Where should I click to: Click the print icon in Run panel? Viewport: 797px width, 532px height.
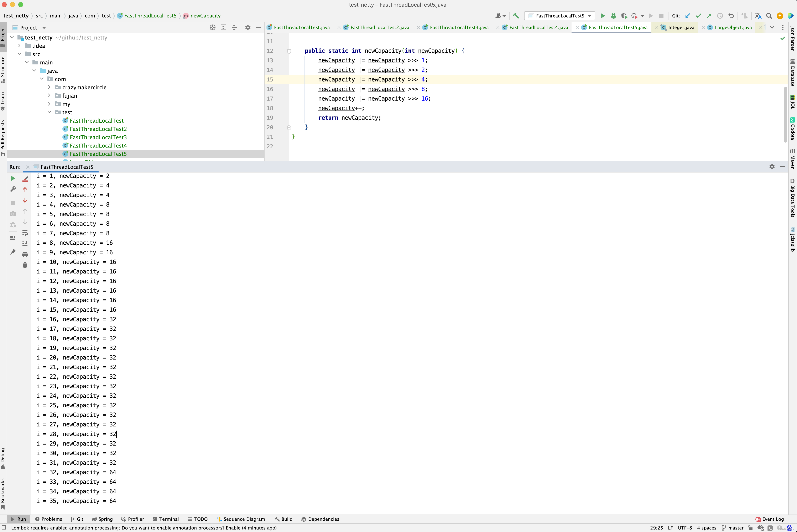tap(25, 254)
